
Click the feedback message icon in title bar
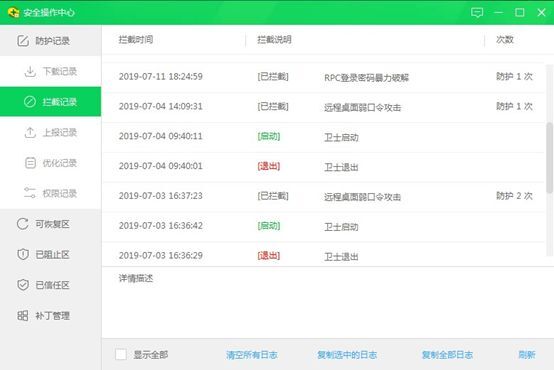[477, 13]
